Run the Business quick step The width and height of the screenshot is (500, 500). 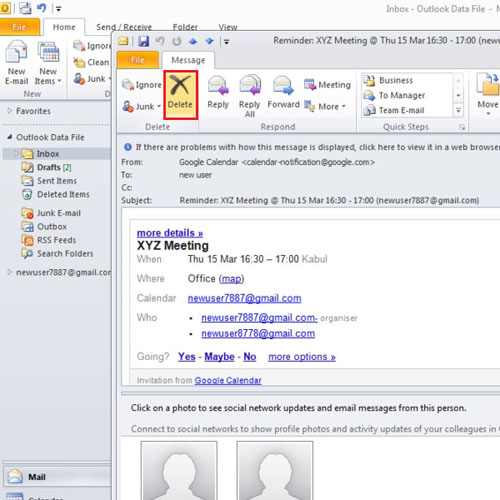388,80
